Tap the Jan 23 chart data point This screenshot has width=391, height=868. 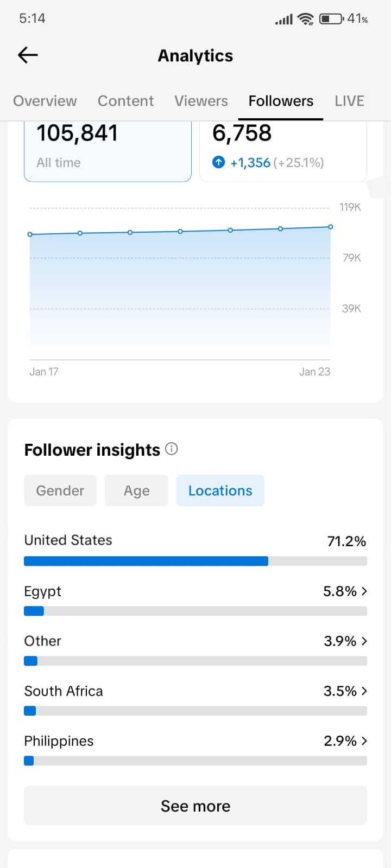coord(330,227)
